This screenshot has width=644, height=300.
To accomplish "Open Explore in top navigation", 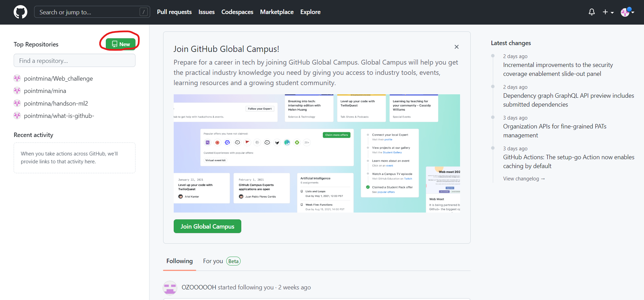I will click(x=310, y=12).
